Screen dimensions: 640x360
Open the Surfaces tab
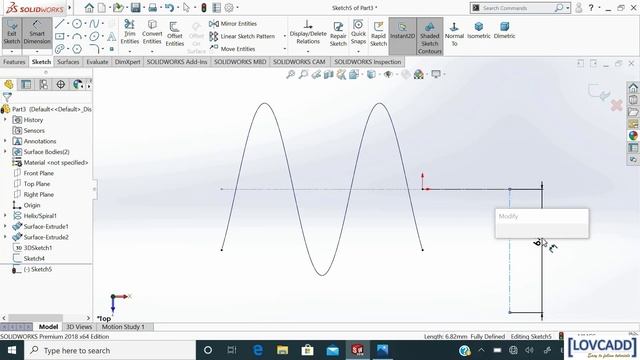coord(68,62)
